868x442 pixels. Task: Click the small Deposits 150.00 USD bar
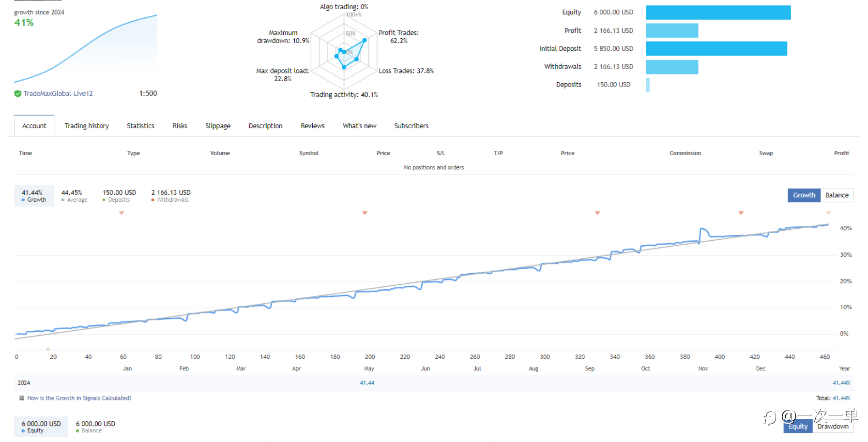pos(648,85)
